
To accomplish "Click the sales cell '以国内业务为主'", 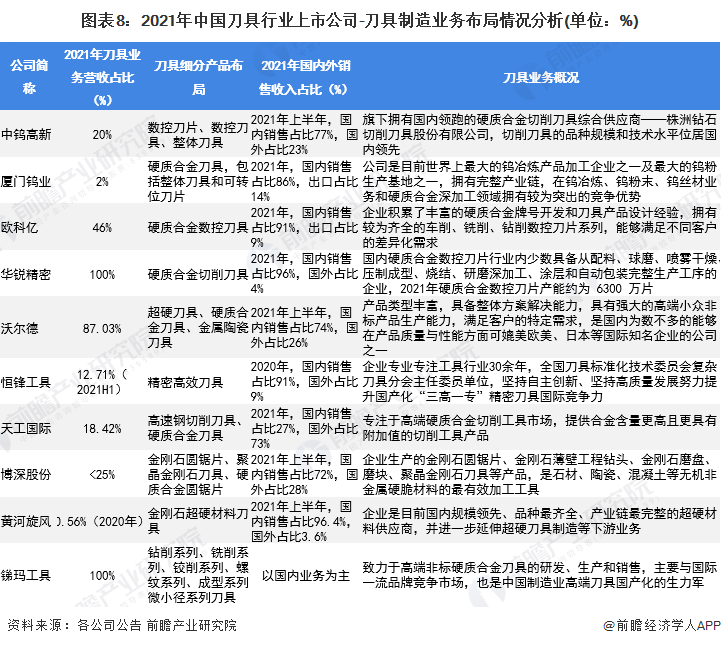I will click(306, 575).
